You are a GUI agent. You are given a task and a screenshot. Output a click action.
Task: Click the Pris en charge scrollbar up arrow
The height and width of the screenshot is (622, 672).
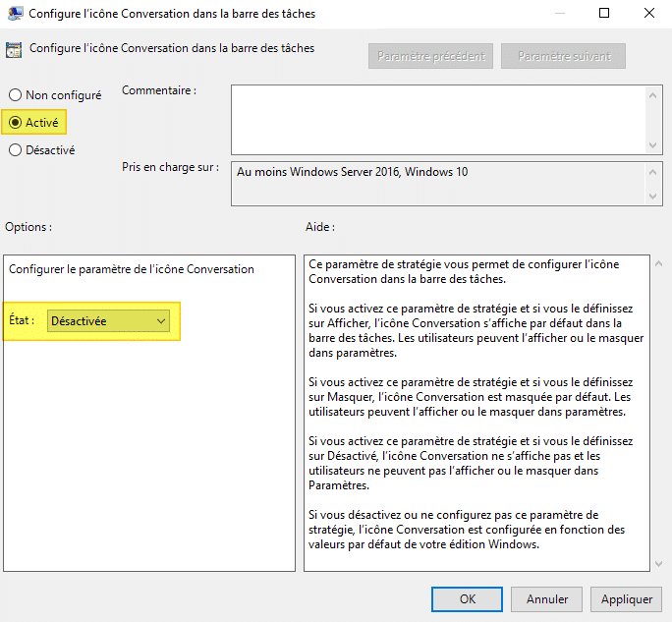[x=652, y=172]
